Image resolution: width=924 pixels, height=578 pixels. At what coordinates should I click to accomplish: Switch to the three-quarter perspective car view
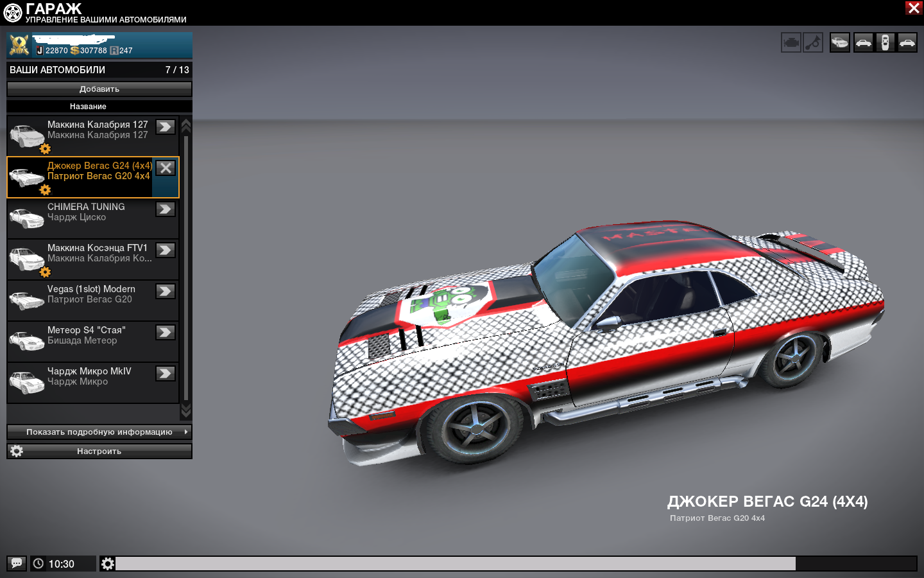(x=839, y=43)
